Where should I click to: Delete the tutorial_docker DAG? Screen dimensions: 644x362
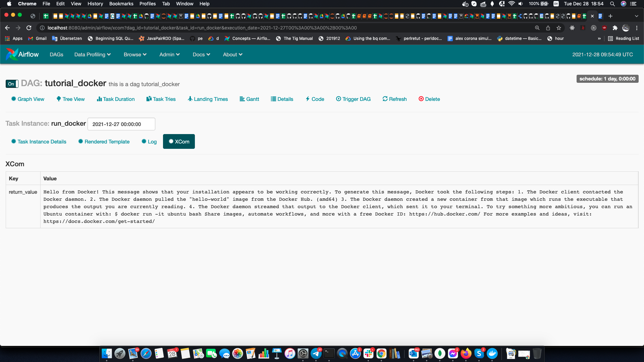(429, 99)
